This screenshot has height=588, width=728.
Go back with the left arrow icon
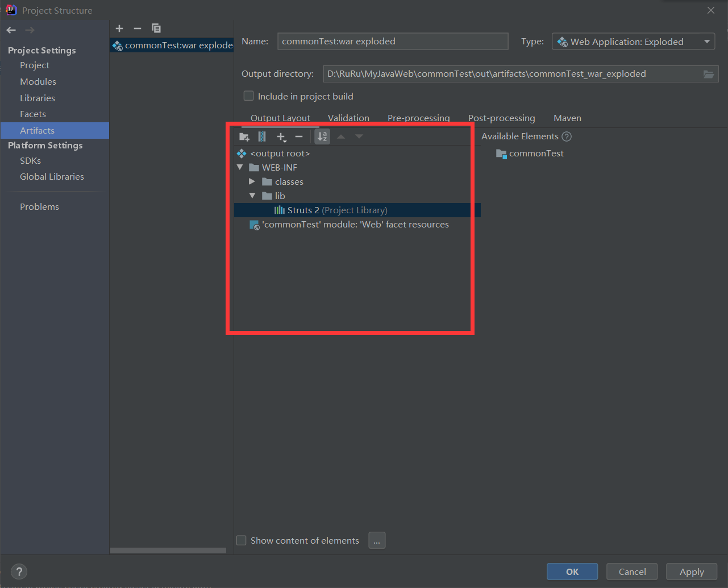point(11,30)
